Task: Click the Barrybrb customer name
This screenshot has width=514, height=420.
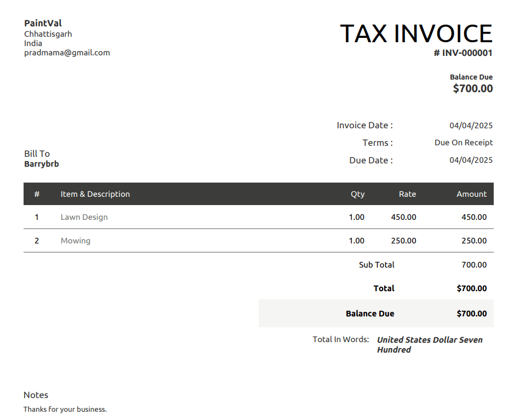Action: coord(41,164)
